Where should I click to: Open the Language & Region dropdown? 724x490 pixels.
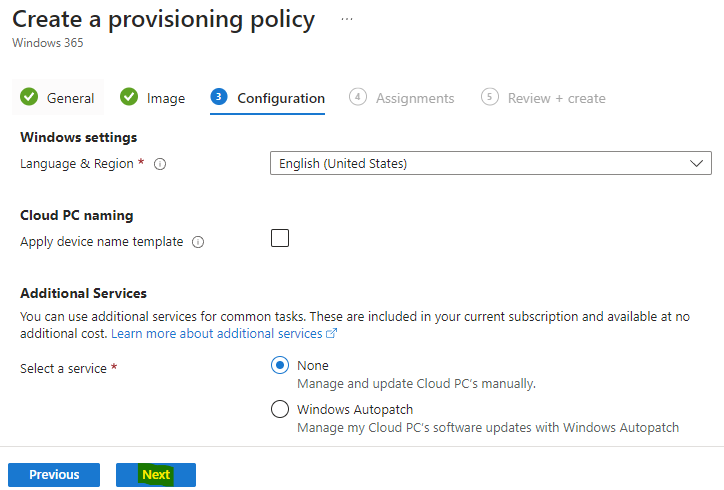pyautogui.click(x=490, y=163)
